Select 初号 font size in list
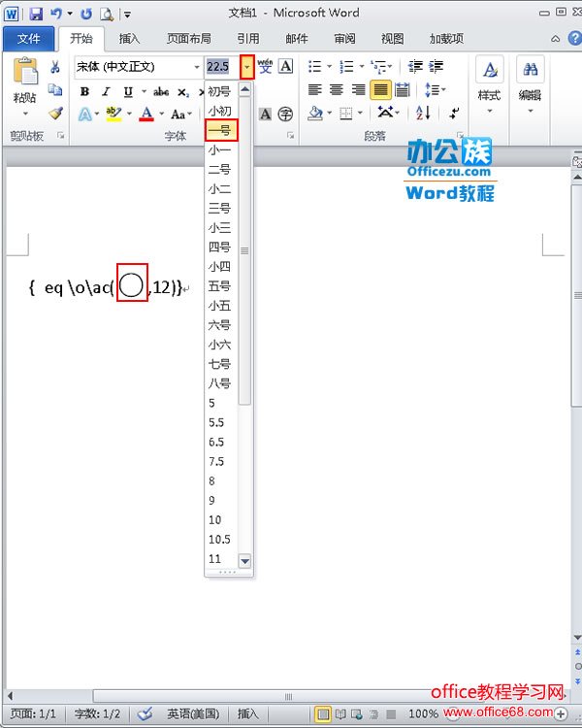The width and height of the screenshot is (582, 728). pos(221,91)
